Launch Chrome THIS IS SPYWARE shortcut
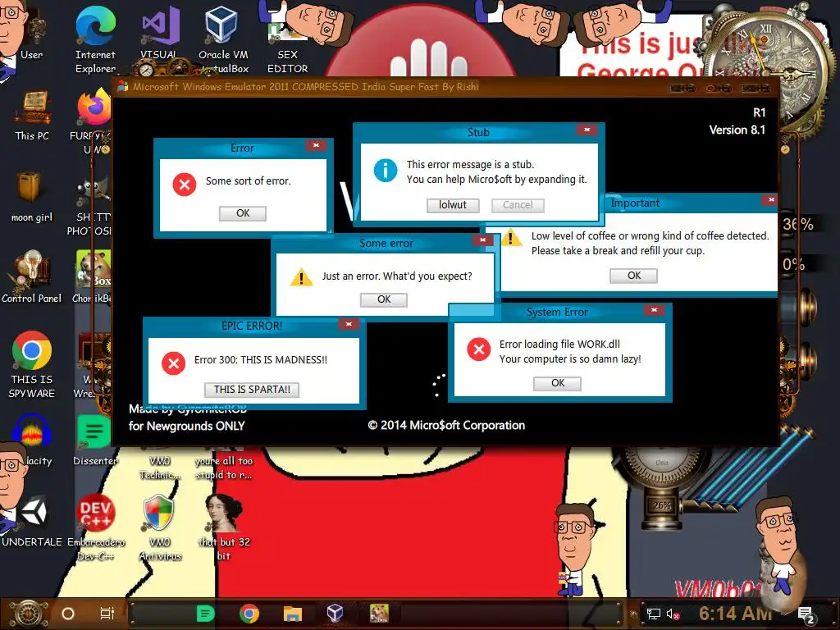Image resolution: width=840 pixels, height=630 pixels. [32, 364]
